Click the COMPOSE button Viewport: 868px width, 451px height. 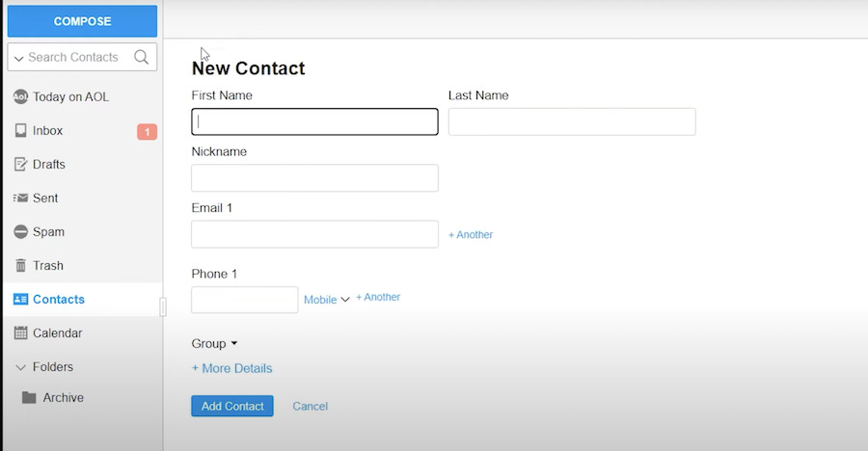click(x=83, y=21)
